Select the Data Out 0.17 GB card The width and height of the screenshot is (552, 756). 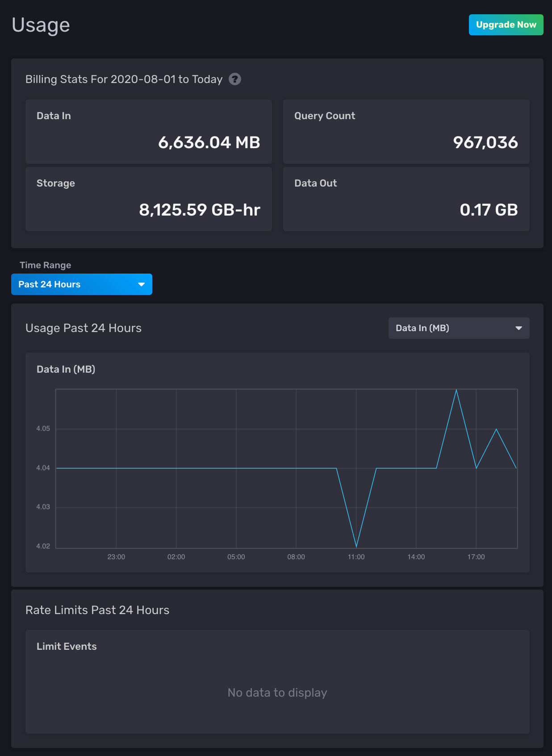(x=406, y=199)
